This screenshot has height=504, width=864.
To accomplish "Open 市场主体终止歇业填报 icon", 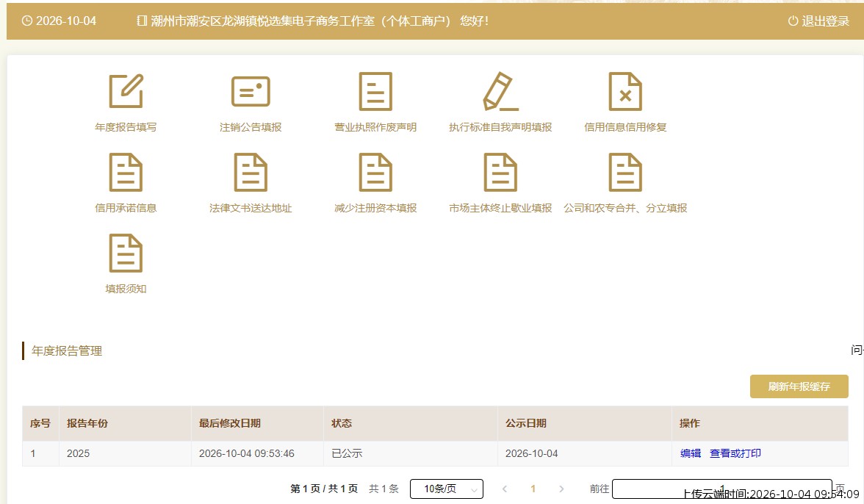I will coord(500,173).
